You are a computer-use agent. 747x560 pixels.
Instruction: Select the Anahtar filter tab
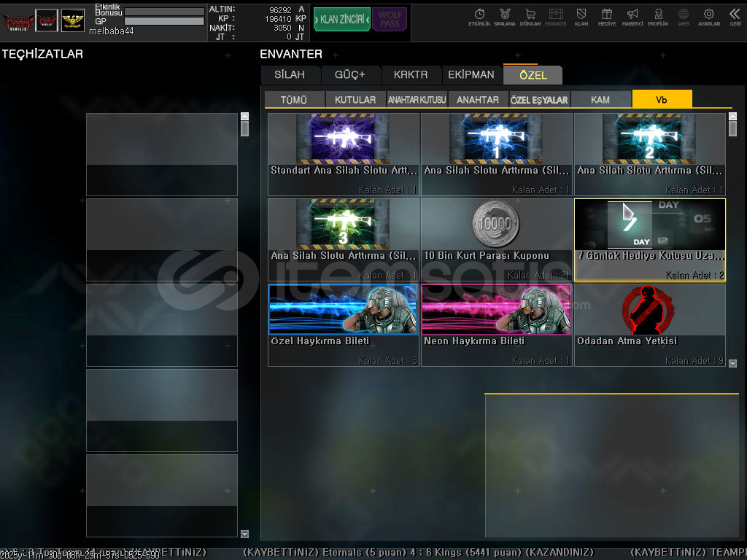tap(478, 100)
